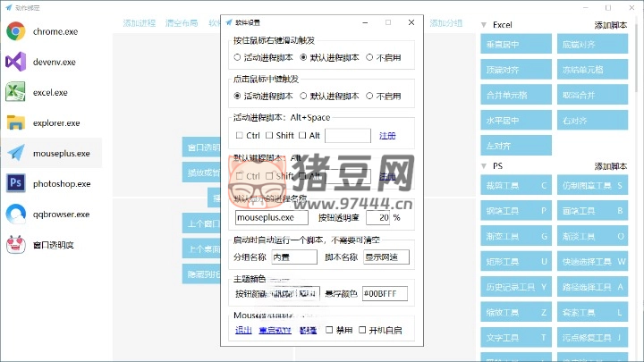Click the explorer.exe folder icon
The width and height of the screenshot is (644, 362).
coord(15,123)
